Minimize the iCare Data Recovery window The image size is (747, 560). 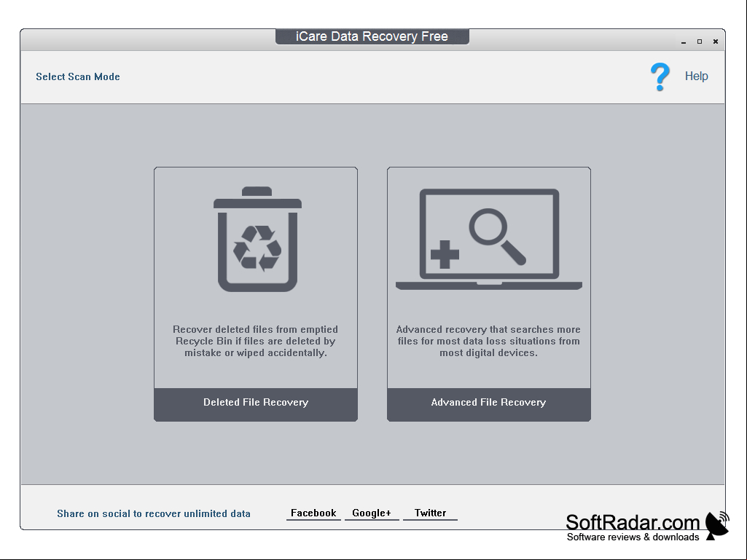(684, 42)
